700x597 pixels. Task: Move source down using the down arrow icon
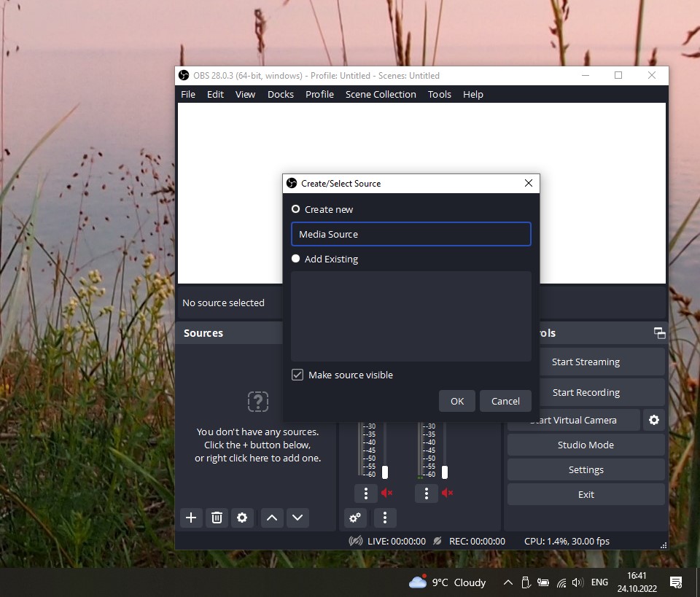point(297,518)
